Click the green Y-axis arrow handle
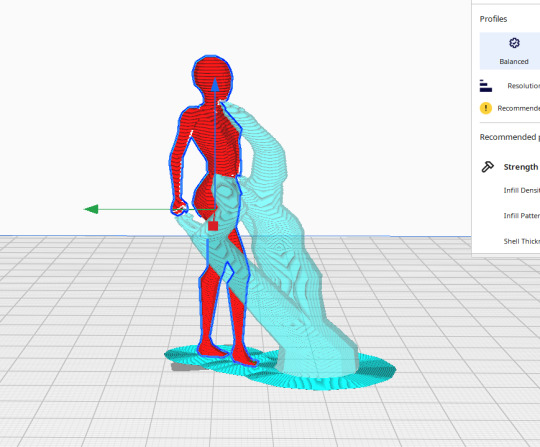This screenshot has height=447, width=540. point(91,209)
